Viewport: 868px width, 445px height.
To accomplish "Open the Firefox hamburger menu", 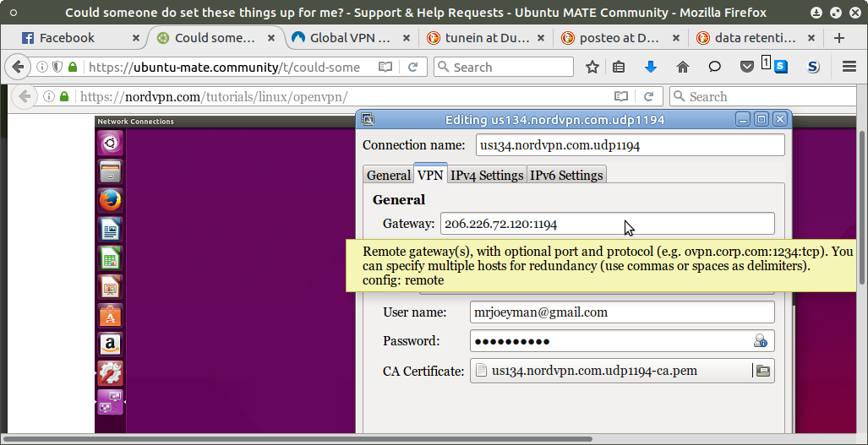I will tap(849, 67).
